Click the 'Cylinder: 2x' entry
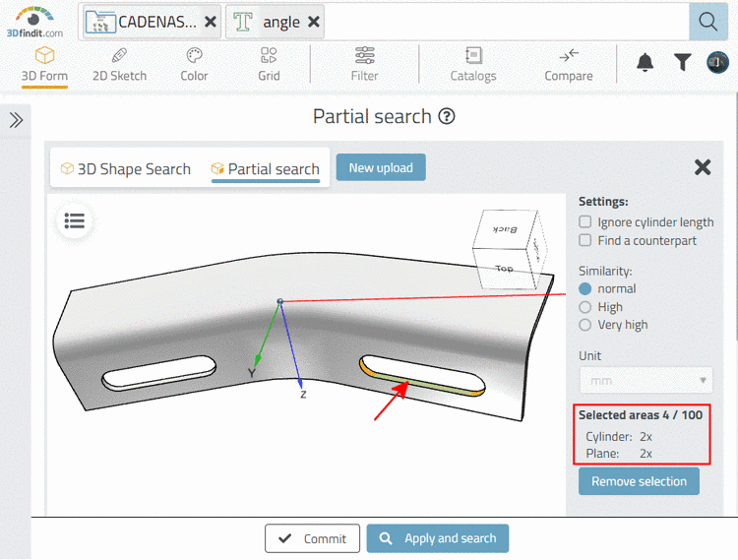The image size is (738, 560). (619, 437)
